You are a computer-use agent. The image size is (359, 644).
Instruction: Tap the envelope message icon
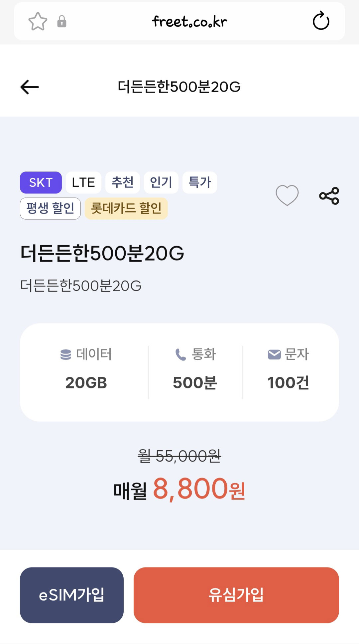(274, 354)
